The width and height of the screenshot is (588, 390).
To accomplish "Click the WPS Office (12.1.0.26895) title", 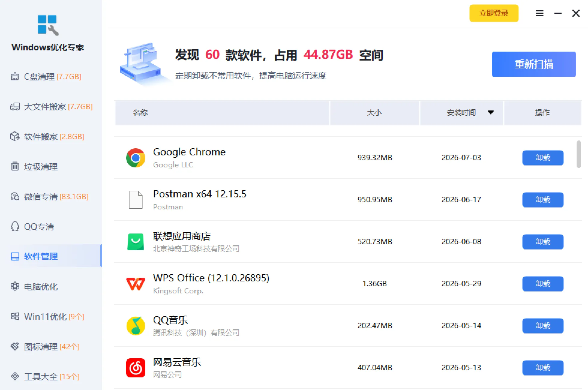I will pos(211,278).
